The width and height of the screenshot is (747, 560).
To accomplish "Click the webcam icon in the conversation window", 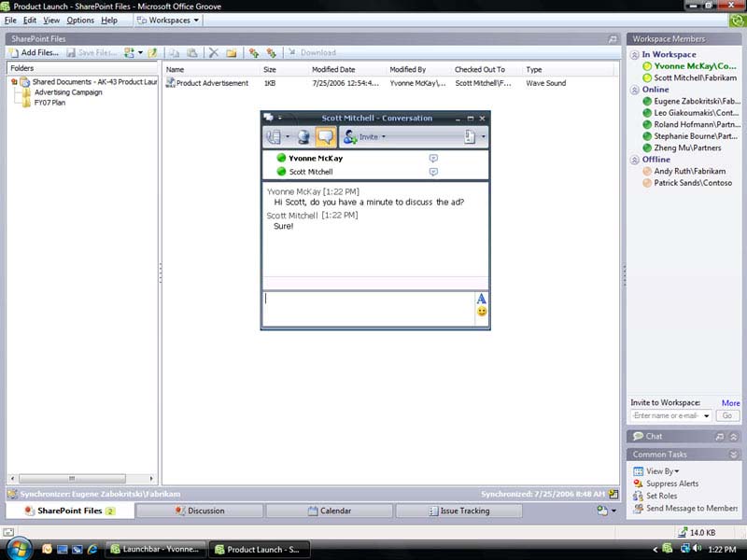I will [x=303, y=137].
